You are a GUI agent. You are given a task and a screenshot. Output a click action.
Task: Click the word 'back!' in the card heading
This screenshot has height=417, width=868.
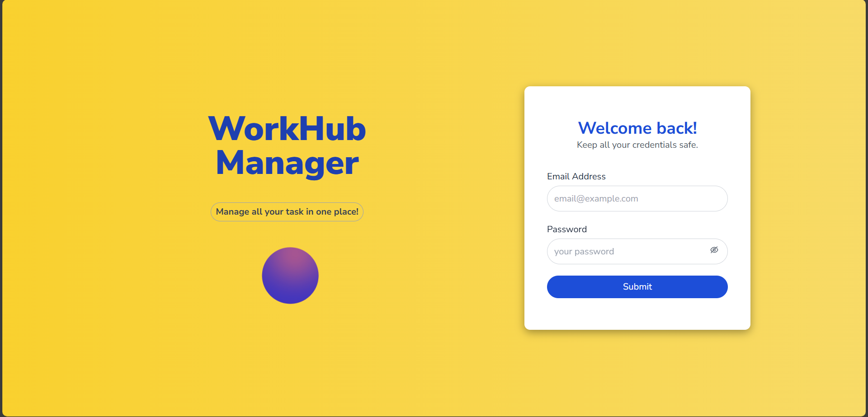(x=676, y=128)
